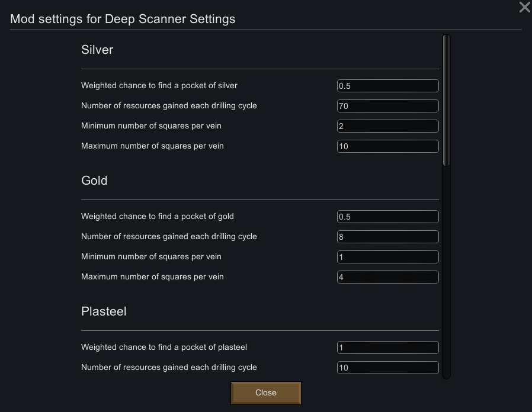
Task: Click the Close button at the bottom
Action: (x=266, y=392)
